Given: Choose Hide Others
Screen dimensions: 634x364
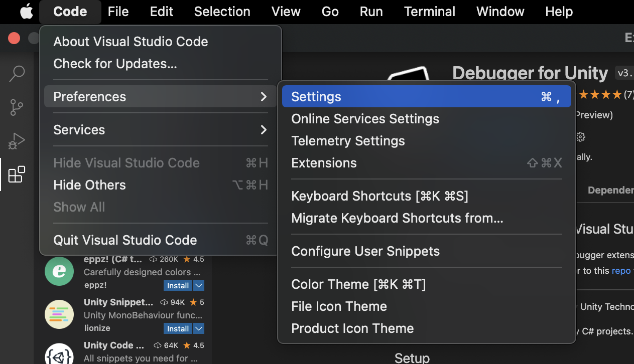Looking at the screenshot, I should [161, 185].
